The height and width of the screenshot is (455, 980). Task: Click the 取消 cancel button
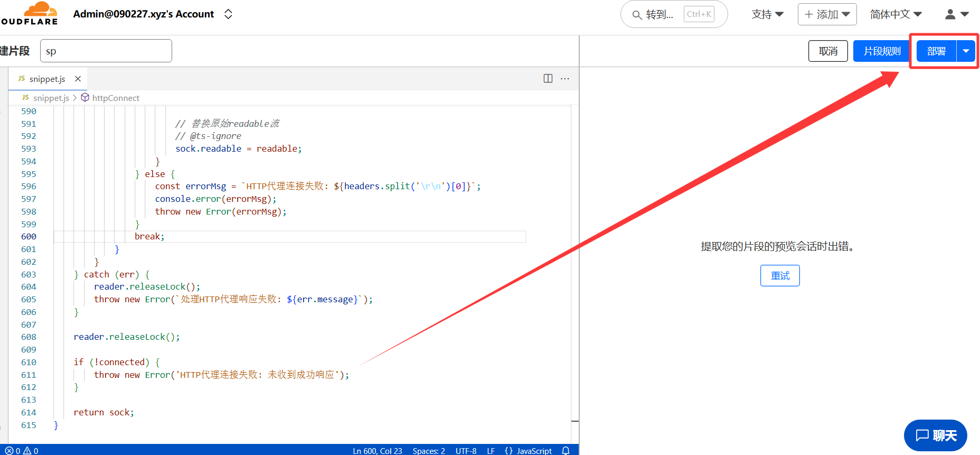click(828, 51)
